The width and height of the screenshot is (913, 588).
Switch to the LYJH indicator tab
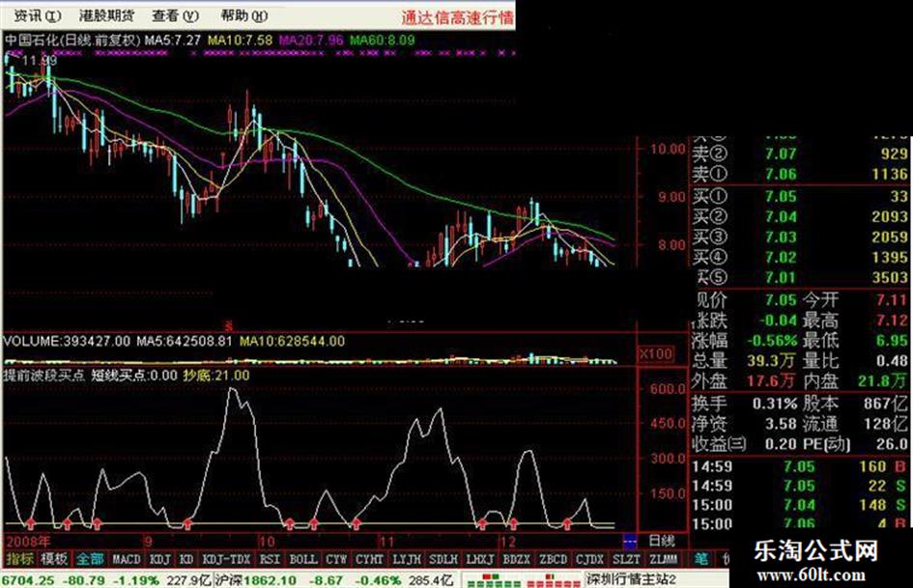407,559
